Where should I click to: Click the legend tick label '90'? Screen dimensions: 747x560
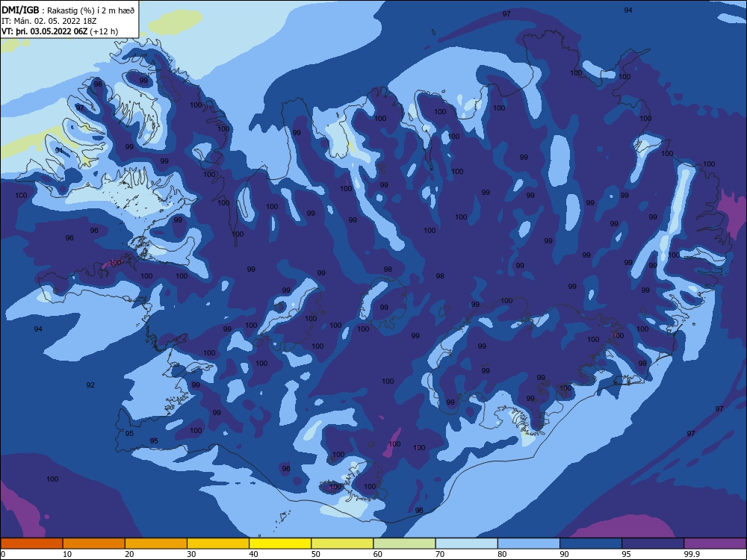(x=565, y=554)
